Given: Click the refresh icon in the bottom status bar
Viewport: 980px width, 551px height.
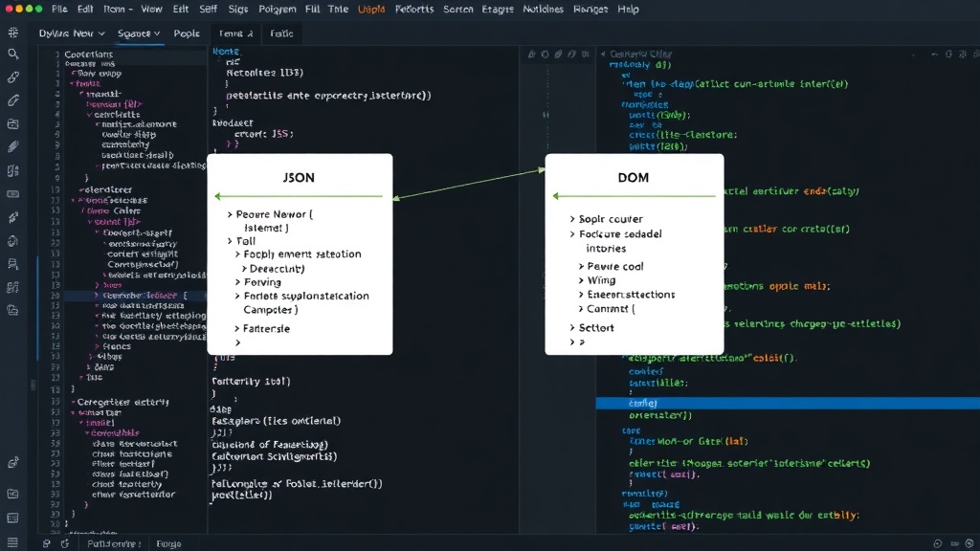Looking at the screenshot, I should (65, 543).
